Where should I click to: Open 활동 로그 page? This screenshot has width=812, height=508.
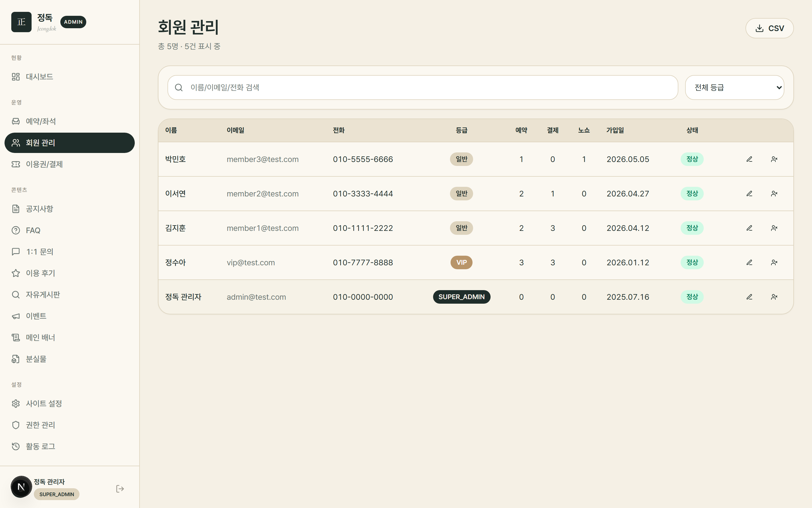click(69, 446)
